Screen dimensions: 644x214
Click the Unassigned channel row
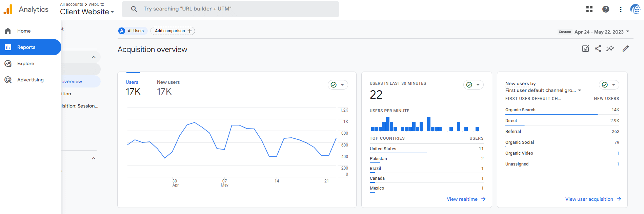tap(562, 164)
